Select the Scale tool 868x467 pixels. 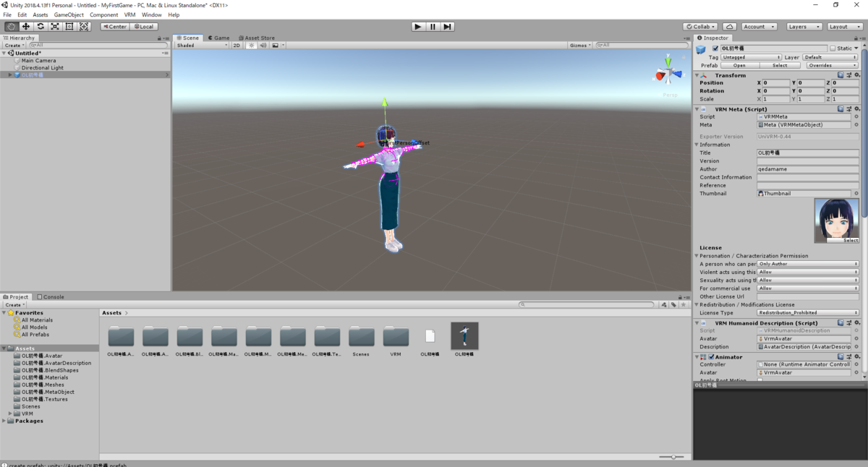pos(55,27)
